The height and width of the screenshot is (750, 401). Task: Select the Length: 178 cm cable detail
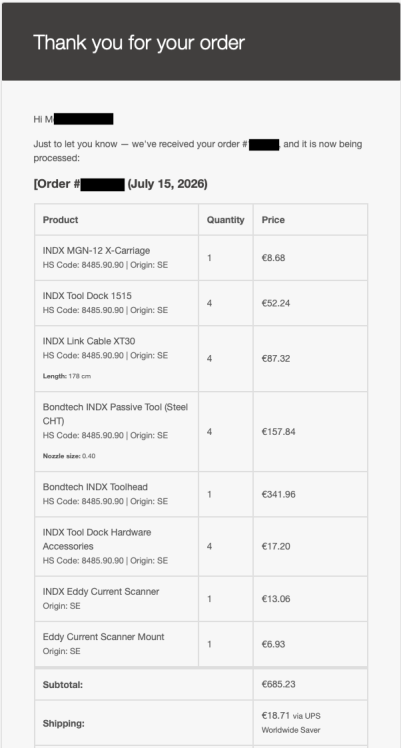coord(67,376)
